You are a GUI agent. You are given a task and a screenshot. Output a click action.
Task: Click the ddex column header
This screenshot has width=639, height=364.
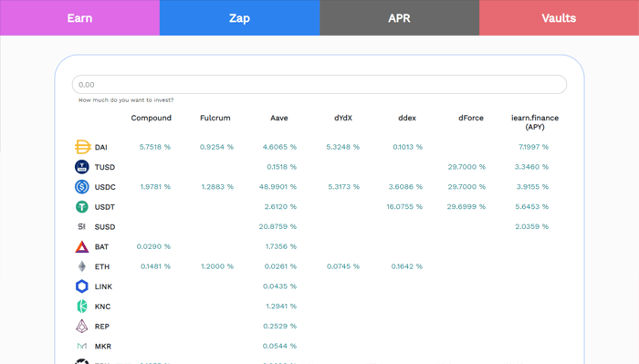coord(407,118)
